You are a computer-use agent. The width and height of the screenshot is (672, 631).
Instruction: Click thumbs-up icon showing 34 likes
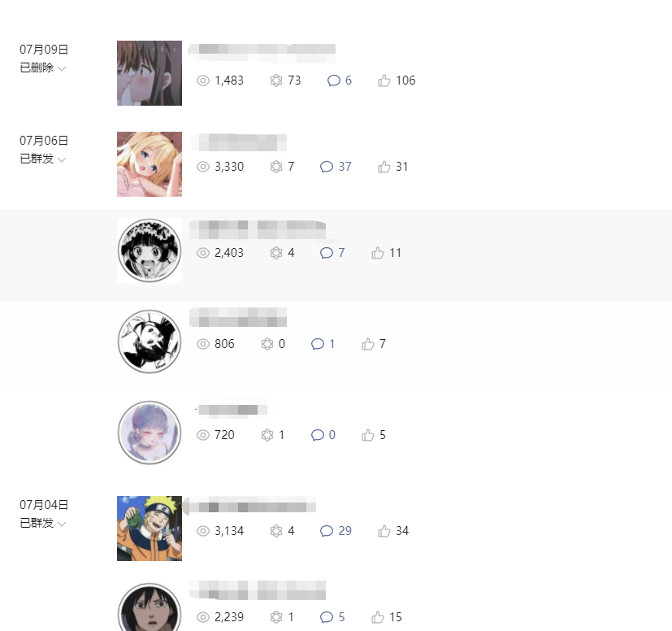384,531
